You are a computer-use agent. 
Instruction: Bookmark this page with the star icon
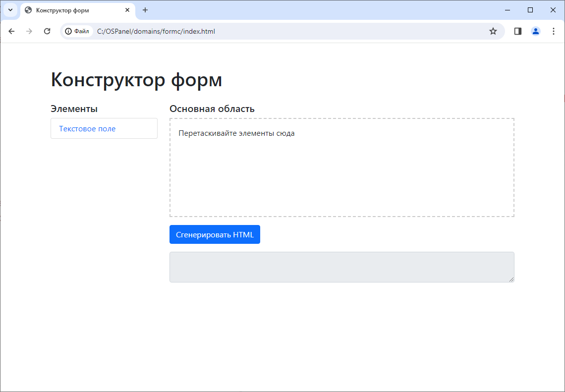pos(493,31)
